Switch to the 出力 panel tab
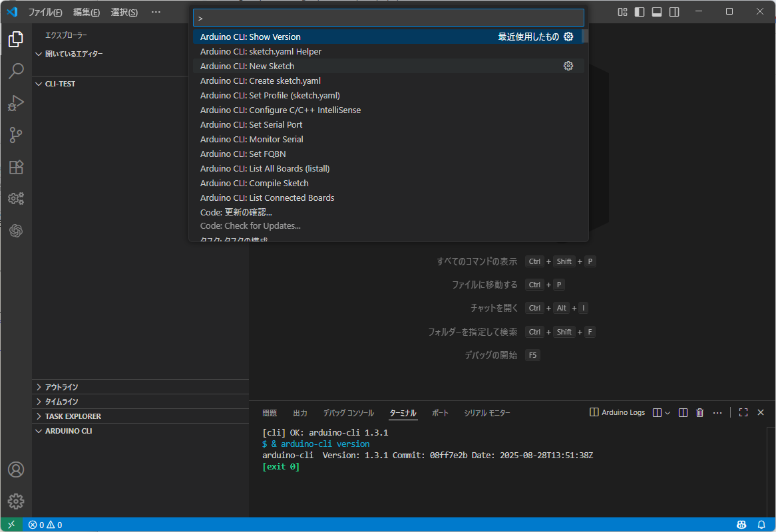 point(300,413)
